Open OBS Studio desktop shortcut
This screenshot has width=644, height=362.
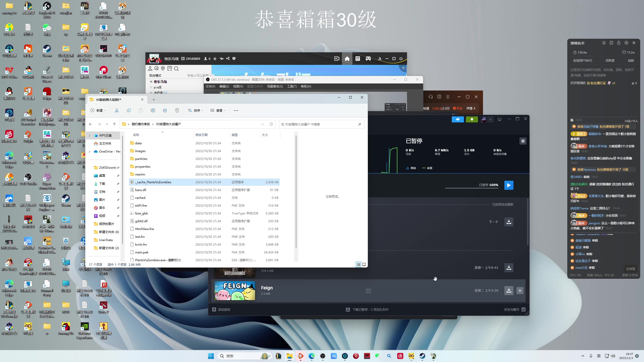click(28, 179)
